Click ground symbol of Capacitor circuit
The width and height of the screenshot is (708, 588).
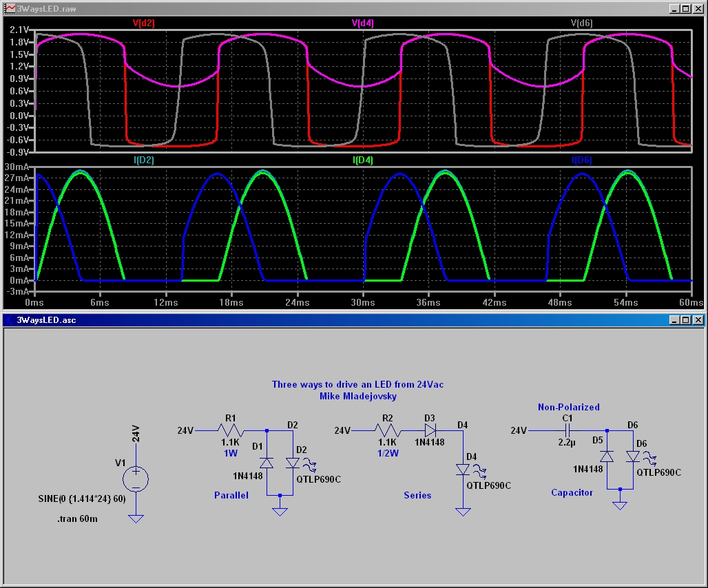620,506
